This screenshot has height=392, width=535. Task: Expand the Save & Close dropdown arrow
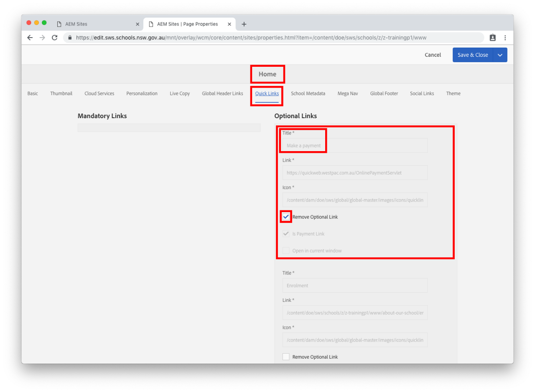tap(500, 55)
